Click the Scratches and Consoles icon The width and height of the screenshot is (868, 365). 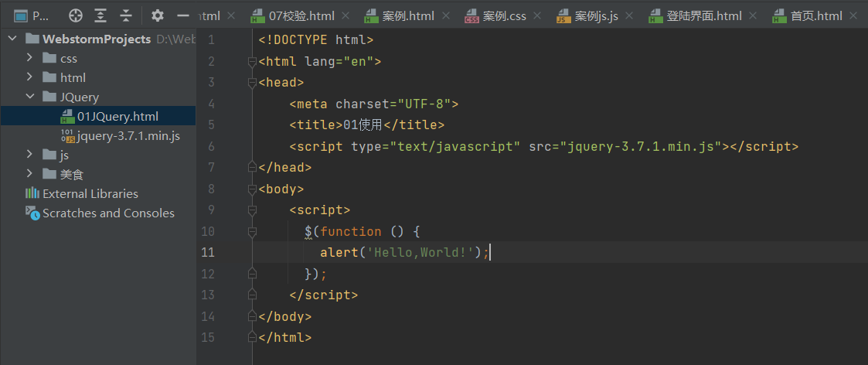tap(32, 213)
